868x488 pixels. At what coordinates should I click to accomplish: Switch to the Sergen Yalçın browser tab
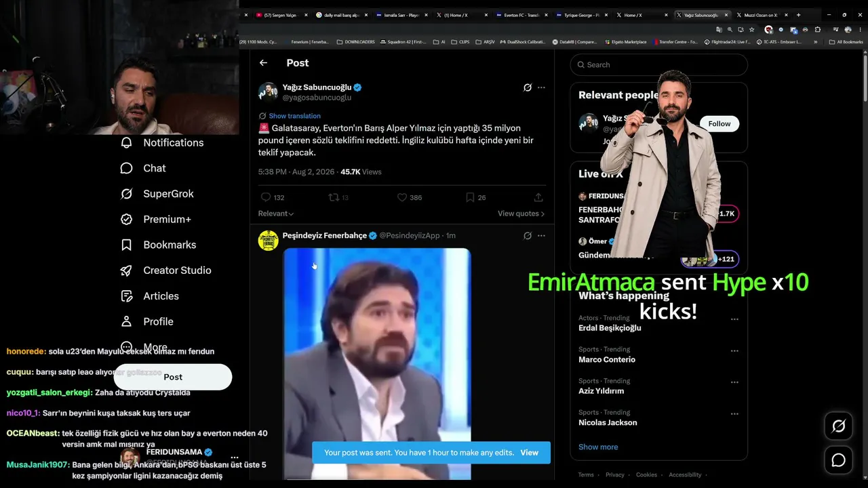click(281, 15)
